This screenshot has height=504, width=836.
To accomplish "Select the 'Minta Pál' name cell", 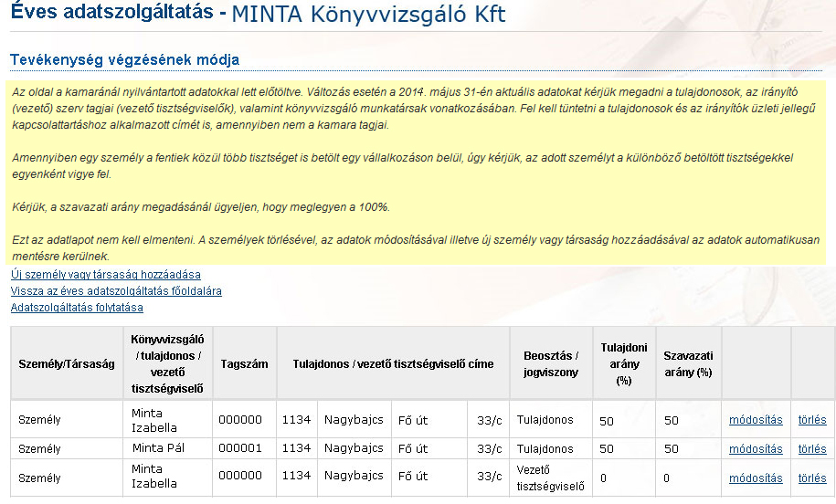I will point(167,448).
